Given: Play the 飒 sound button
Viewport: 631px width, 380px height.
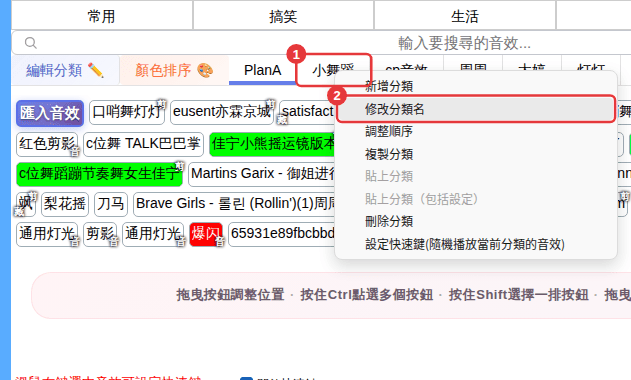Looking at the screenshot, I should (x=26, y=204).
